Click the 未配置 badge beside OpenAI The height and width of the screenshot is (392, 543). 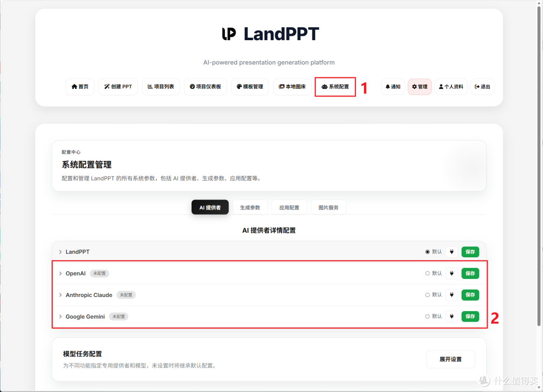[100, 273]
